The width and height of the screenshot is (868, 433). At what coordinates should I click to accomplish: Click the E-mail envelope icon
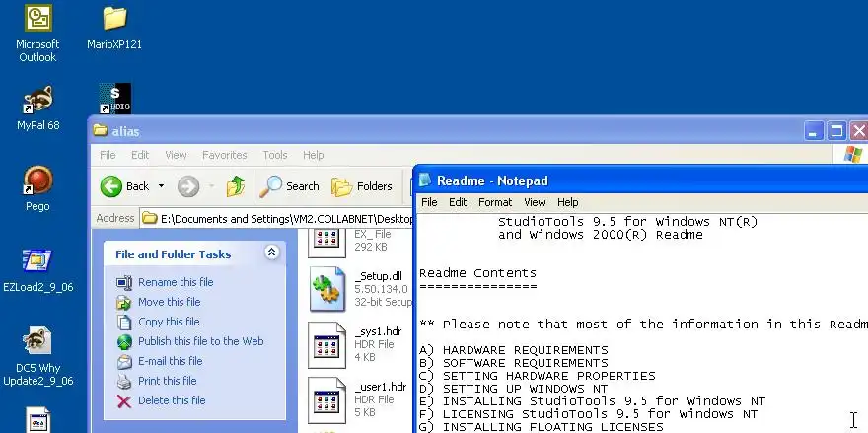[124, 362]
